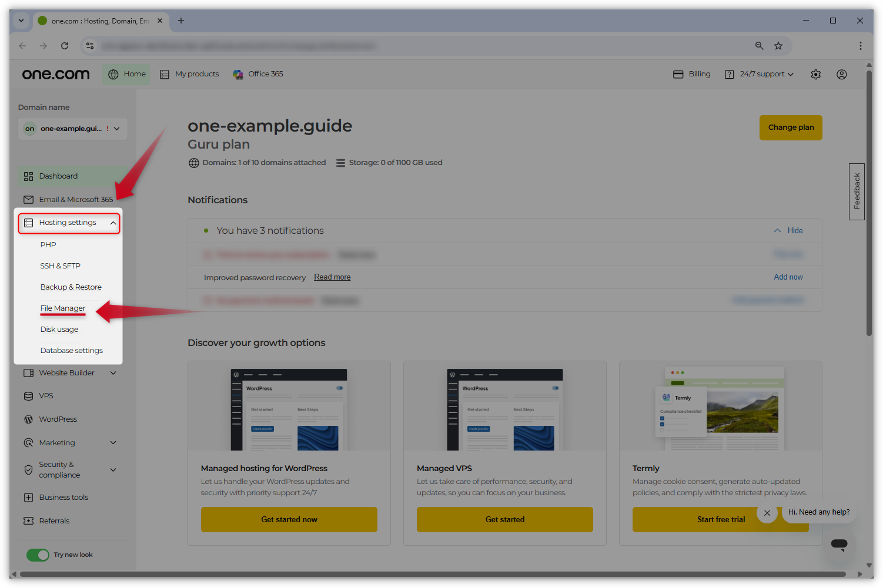Screen dimensions: 883x588
Task: Open the Billing section
Action: pos(692,73)
